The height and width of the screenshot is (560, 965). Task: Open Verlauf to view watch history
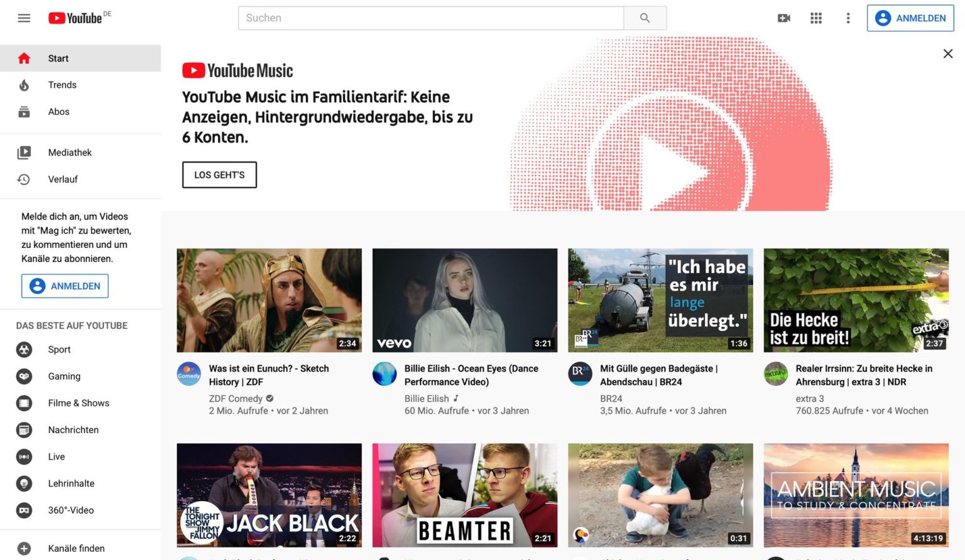63,179
